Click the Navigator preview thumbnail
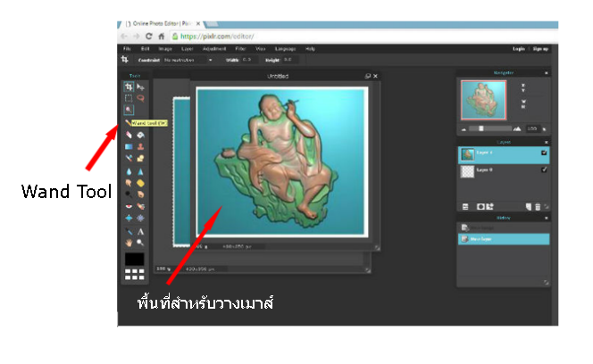 pos(483,100)
